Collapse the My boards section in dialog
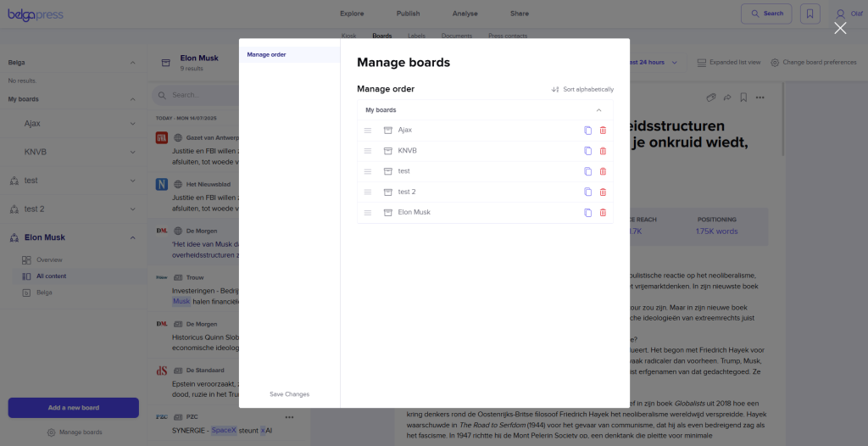 pyautogui.click(x=598, y=110)
